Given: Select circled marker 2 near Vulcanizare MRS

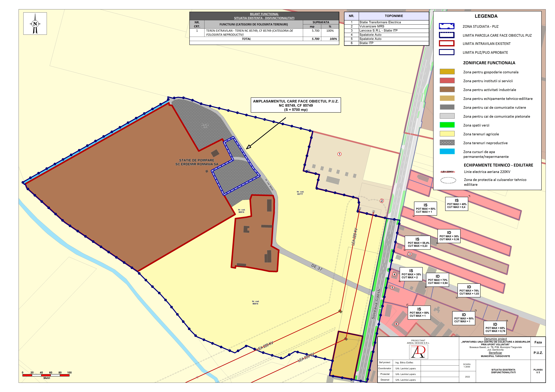Looking at the screenshot, I should (x=382, y=201).
